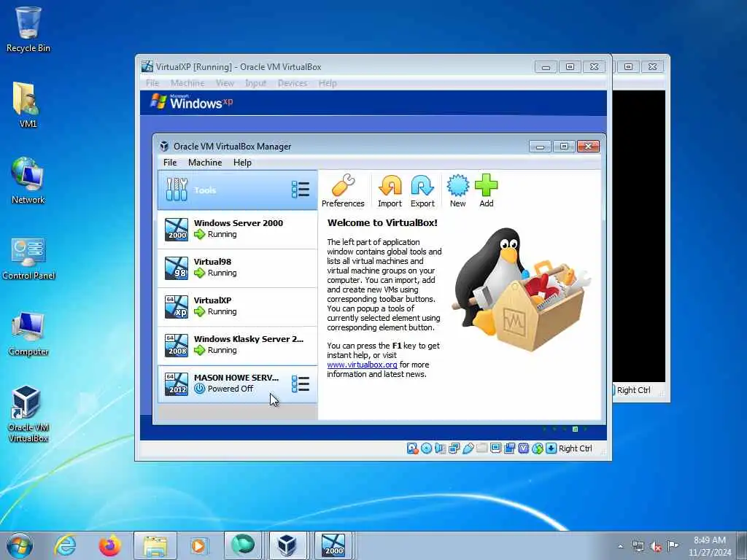This screenshot has height=560, width=747.
Task: Open Preferences in VirtualBox Manager toolbar
Action: [x=343, y=191]
